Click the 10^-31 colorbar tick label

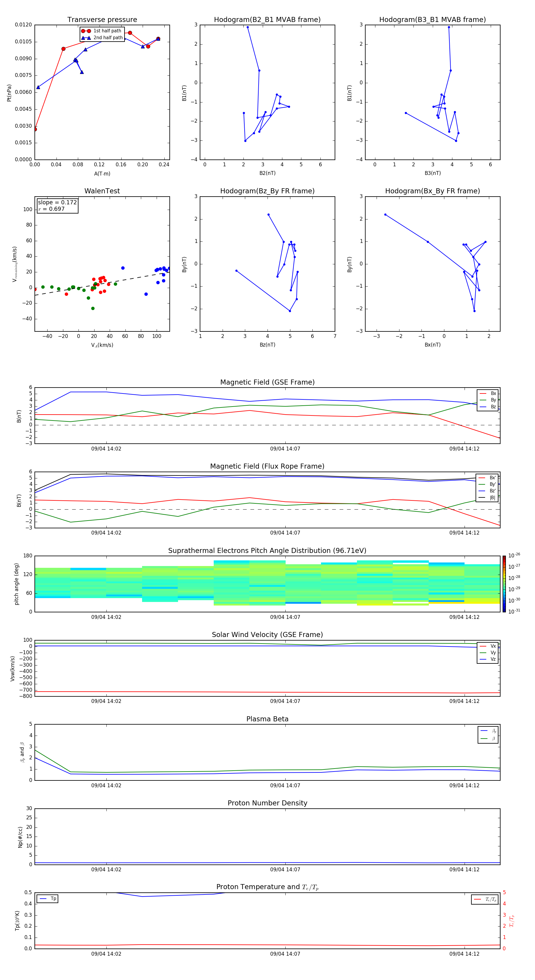tap(514, 611)
